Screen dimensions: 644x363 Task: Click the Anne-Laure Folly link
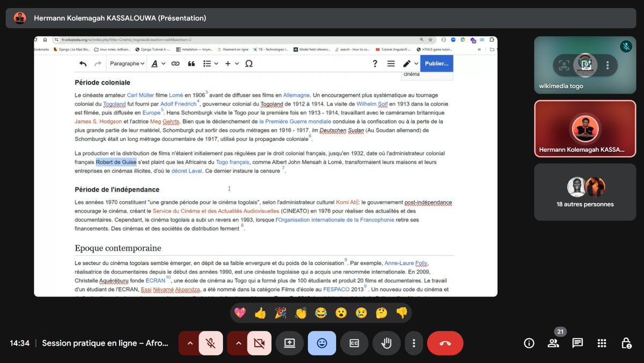point(407,263)
